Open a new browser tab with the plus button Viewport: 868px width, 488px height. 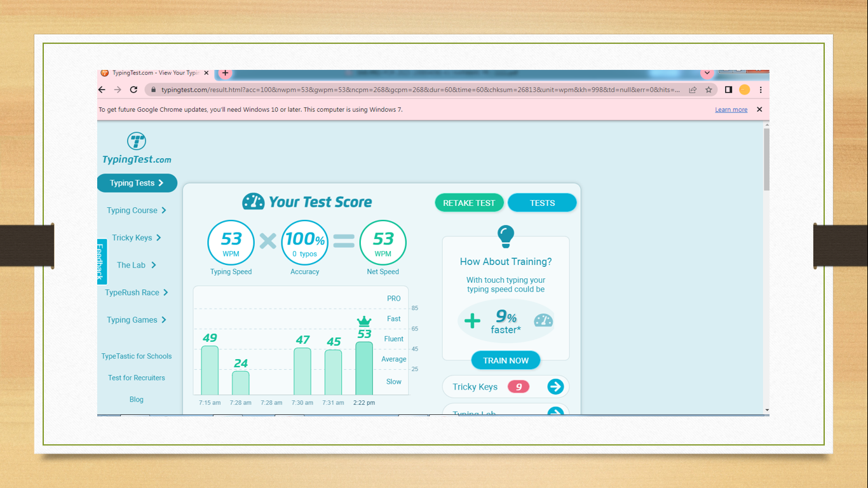coord(225,73)
